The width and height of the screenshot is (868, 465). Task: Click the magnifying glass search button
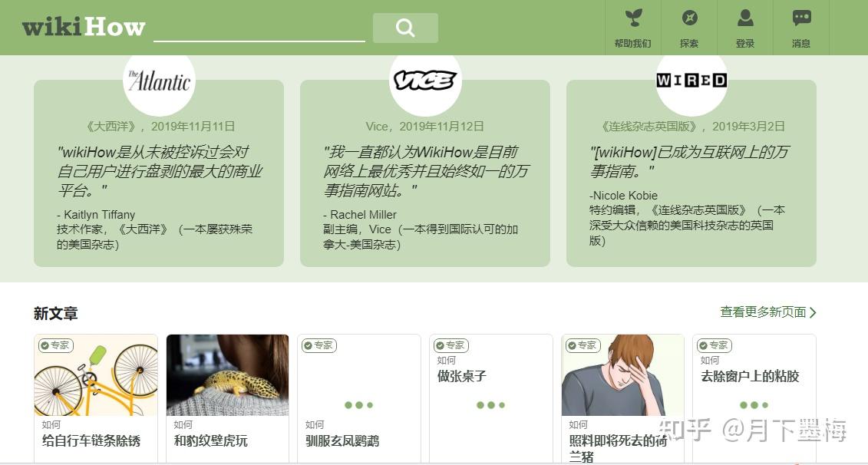(405, 28)
